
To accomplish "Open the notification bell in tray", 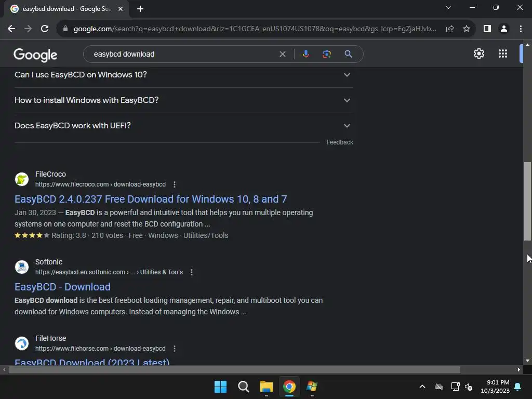I will tap(518, 387).
